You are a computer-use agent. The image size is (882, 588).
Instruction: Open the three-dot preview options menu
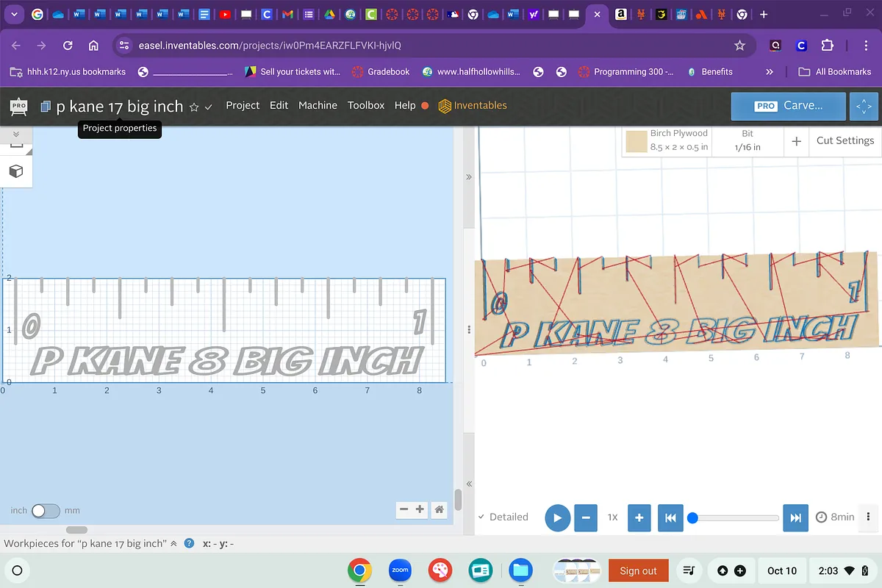869,517
